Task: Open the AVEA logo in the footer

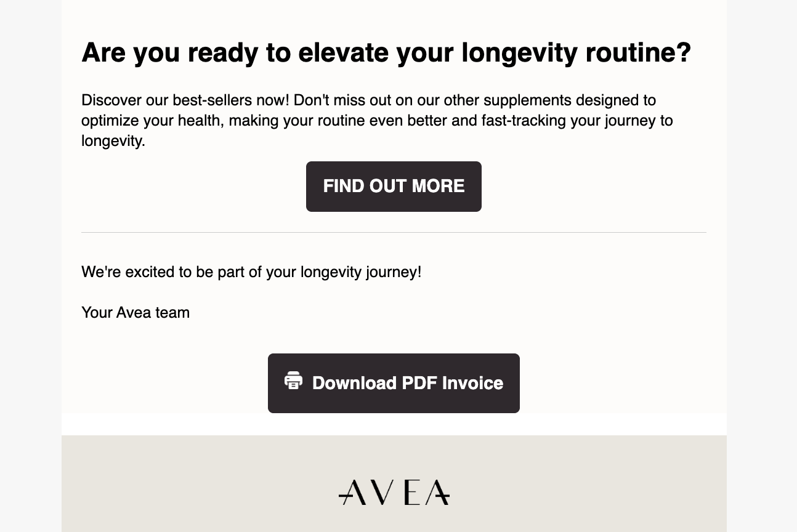Action: point(394,493)
